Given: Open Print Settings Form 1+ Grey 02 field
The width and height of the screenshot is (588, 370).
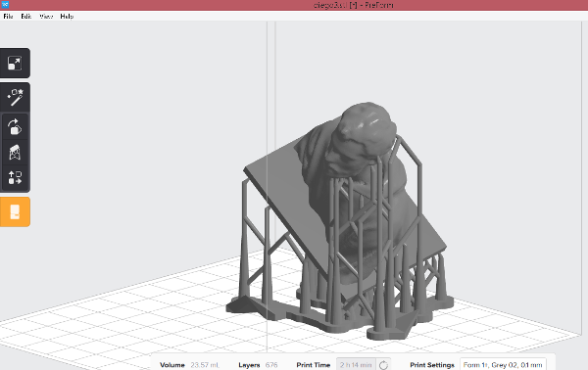Looking at the screenshot, I should click(x=503, y=365).
